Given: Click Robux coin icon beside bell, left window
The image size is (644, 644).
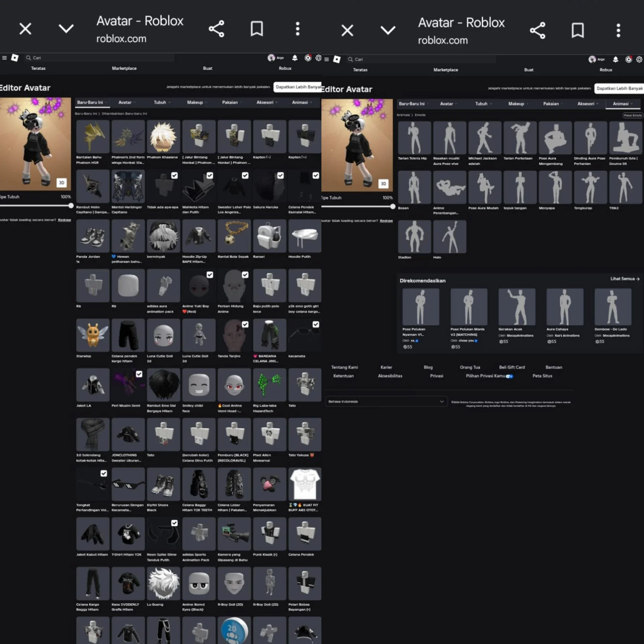Looking at the screenshot, I should pos(308,58).
